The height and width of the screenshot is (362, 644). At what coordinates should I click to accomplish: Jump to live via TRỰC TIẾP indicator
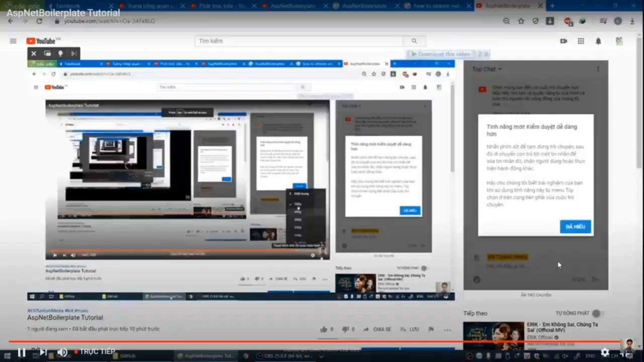click(95, 351)
